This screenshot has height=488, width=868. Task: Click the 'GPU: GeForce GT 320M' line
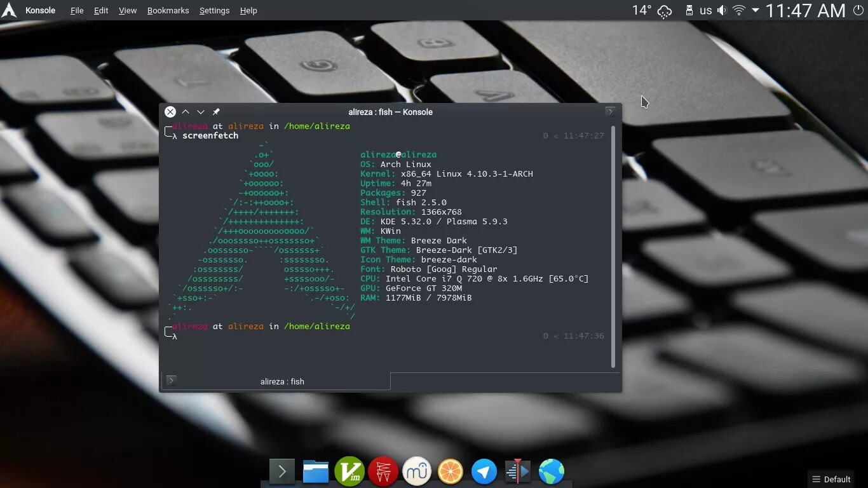coord(411,288)
